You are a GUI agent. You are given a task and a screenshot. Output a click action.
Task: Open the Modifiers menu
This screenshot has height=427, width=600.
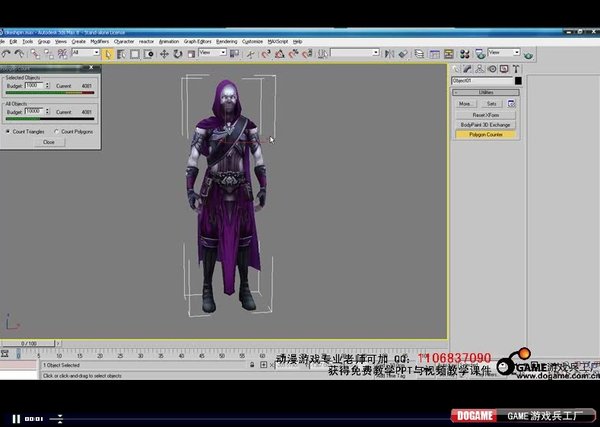point(99,41)
